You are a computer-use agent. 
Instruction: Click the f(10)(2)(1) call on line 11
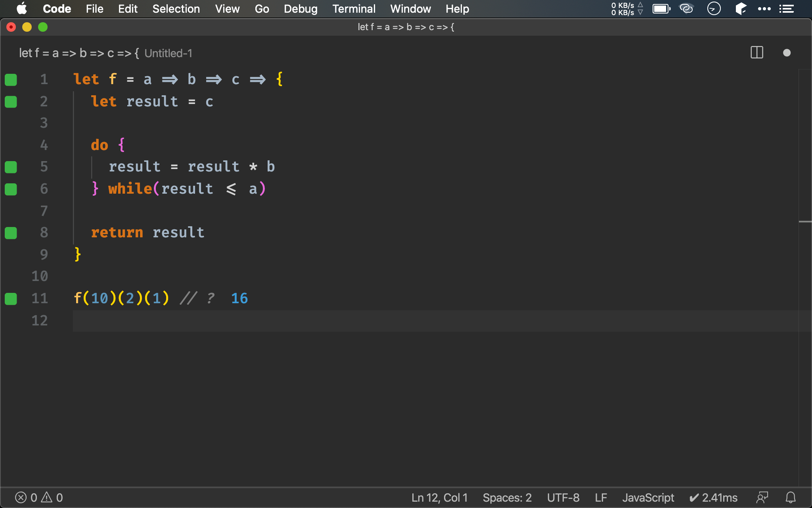click(121, 298)
